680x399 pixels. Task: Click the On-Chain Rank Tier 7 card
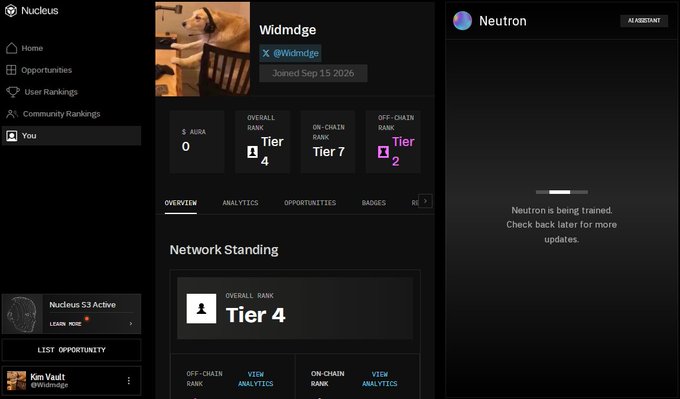328,142
